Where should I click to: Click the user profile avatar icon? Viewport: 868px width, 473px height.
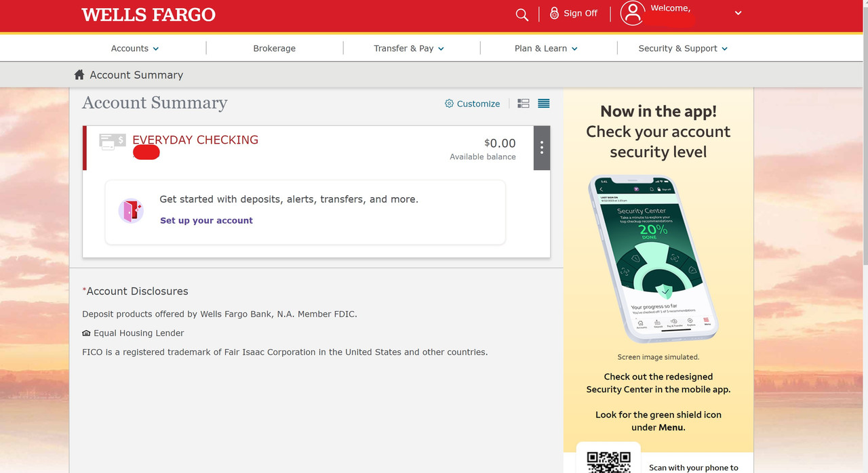click(633, 14)
